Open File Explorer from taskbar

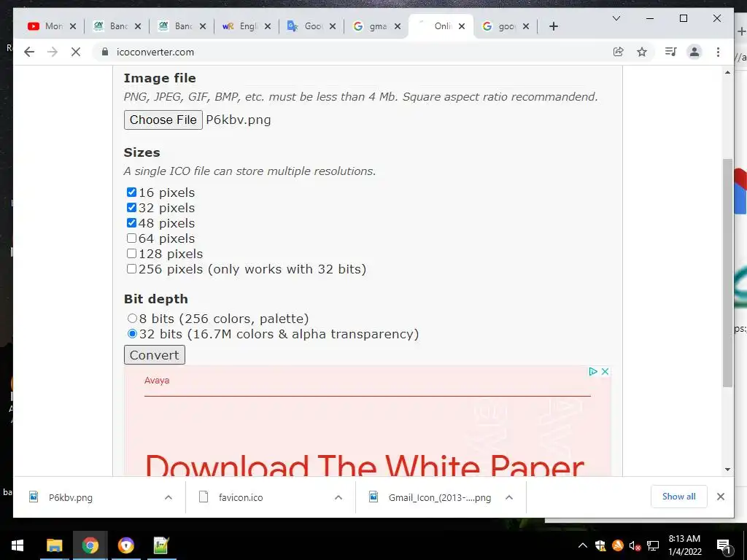pos(54,545)
